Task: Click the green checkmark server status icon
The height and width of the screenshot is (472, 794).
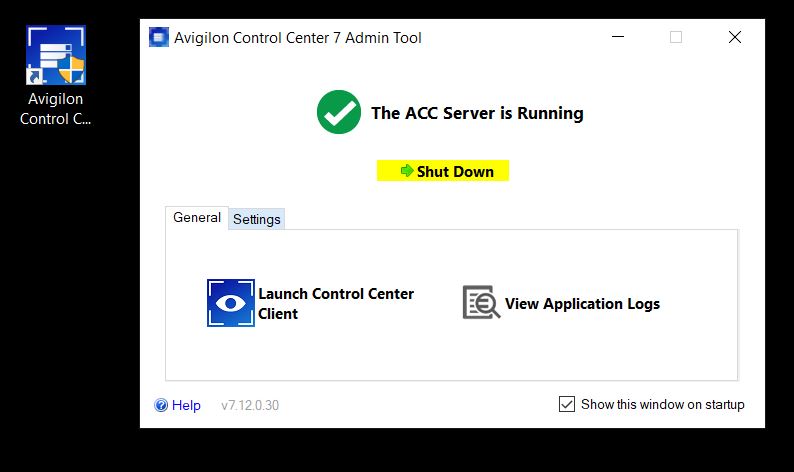Action: click(339, 112)
